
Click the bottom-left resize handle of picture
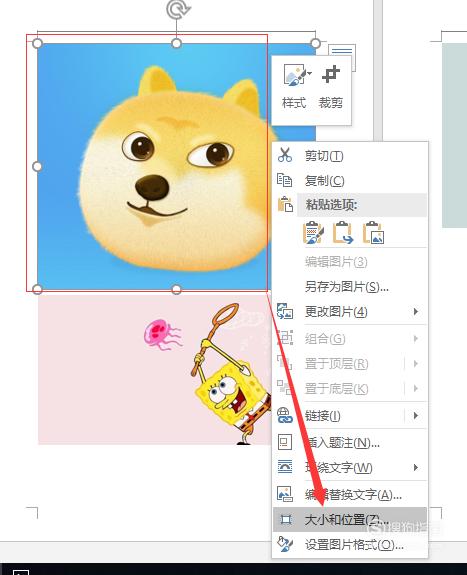pos(37,289)
